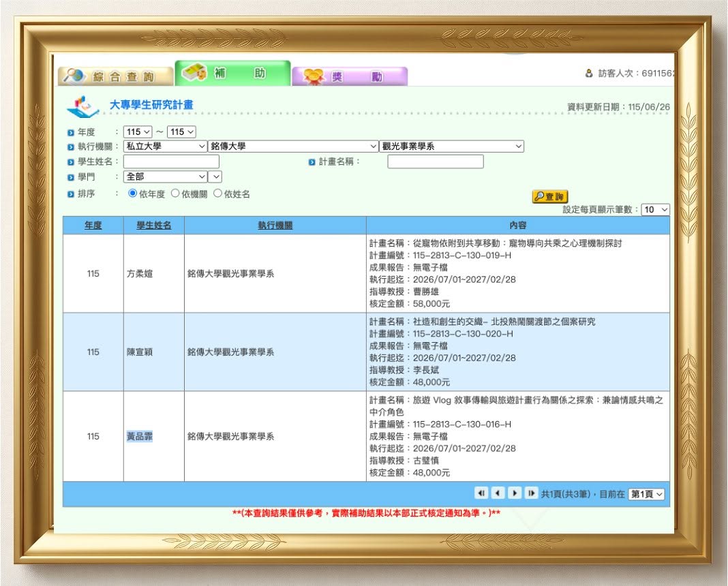Sort by 執行機關 column header
This screenshot has width=728, height=586.
[x=275, y=225]
